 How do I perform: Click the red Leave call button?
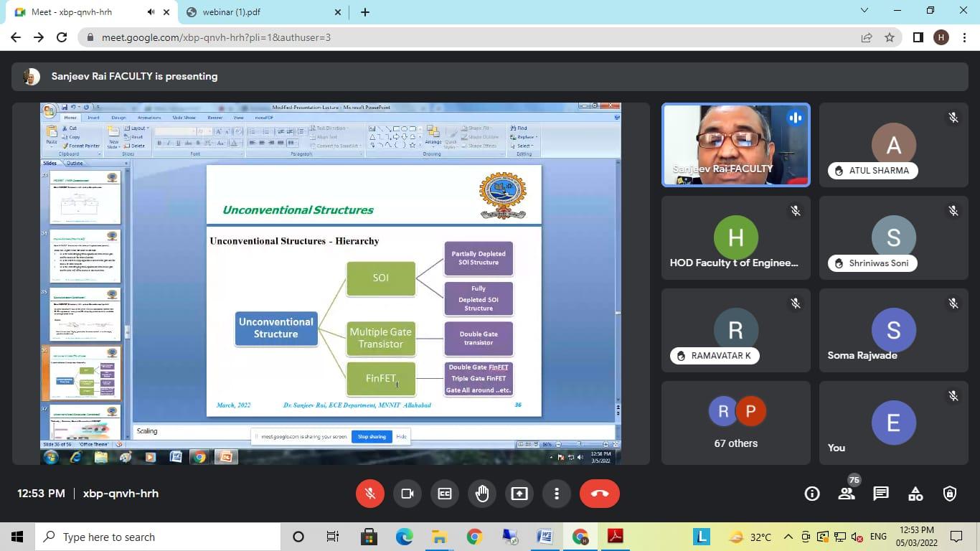[x=600, y=494]
